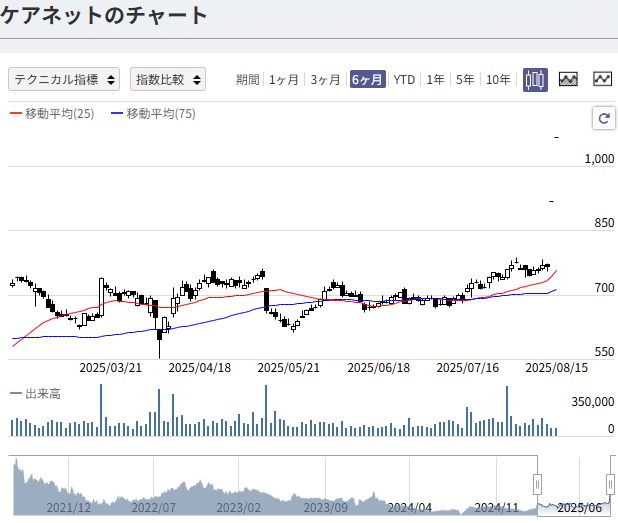Select the 6ヶ月 period
618x523 pixels.
[x=367, y=80]
